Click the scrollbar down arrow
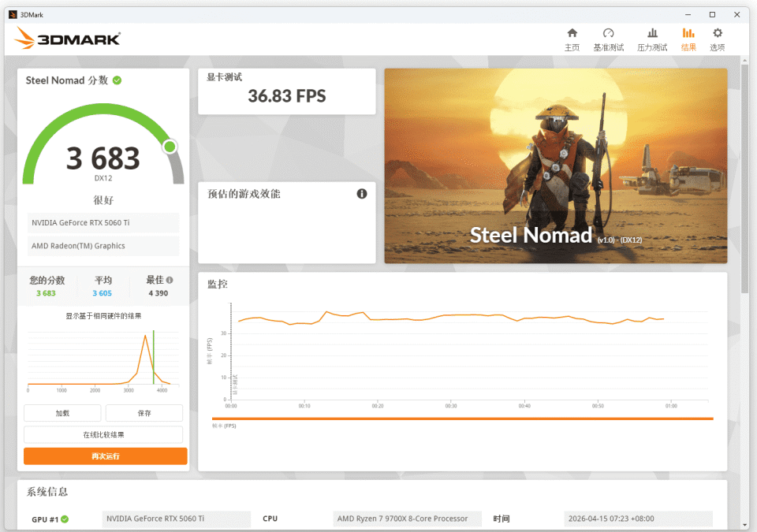Image resolution: width=757 pixels, height=532 pixels. point(744,525)
